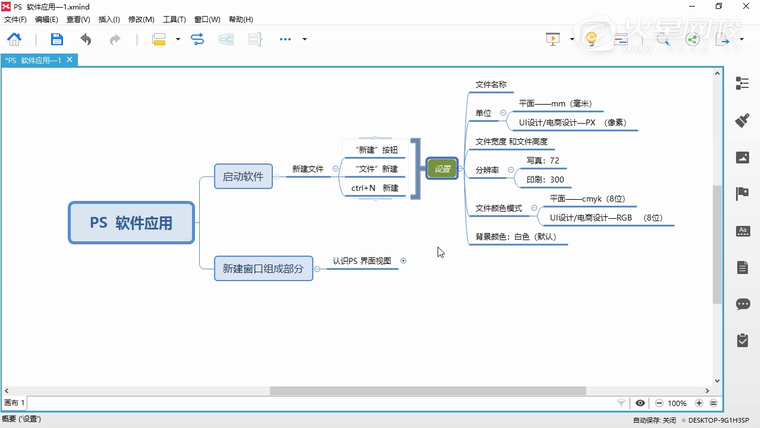
Task: Collapse the 分辨率 subtopics
Action: coord(511,170)
